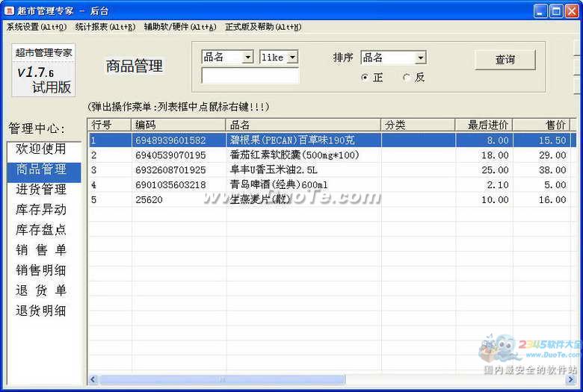Expand the like operator dropdown
The width and height of the screenshot is (583, 392).
(291, 57)
